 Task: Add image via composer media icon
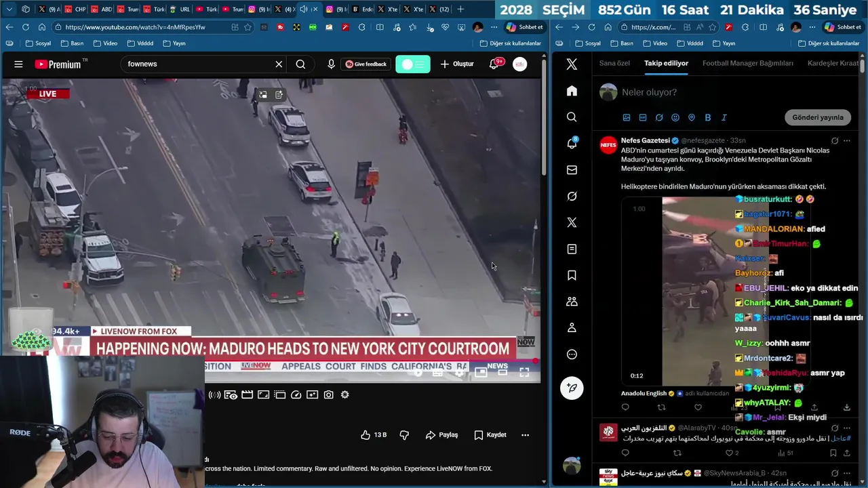pyautogui.click(x=627, y=117)
